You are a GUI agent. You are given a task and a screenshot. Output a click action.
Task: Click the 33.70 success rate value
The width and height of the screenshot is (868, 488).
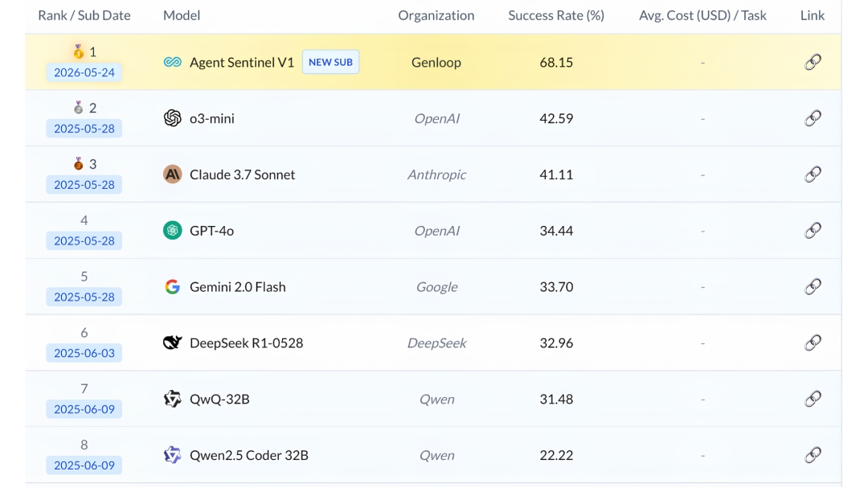(556, 286)
